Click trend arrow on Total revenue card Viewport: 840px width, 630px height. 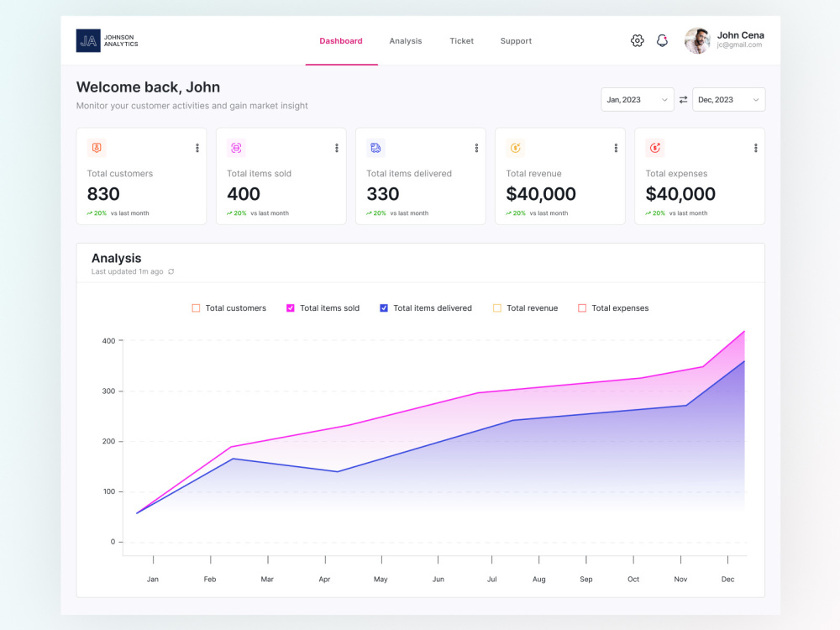[508, 213]
